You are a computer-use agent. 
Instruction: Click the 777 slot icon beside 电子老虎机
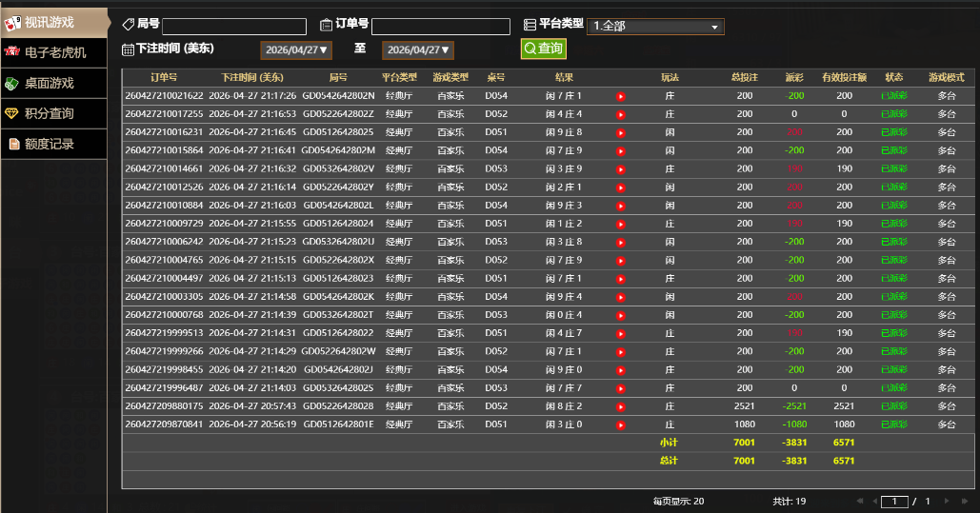(11, 51)
